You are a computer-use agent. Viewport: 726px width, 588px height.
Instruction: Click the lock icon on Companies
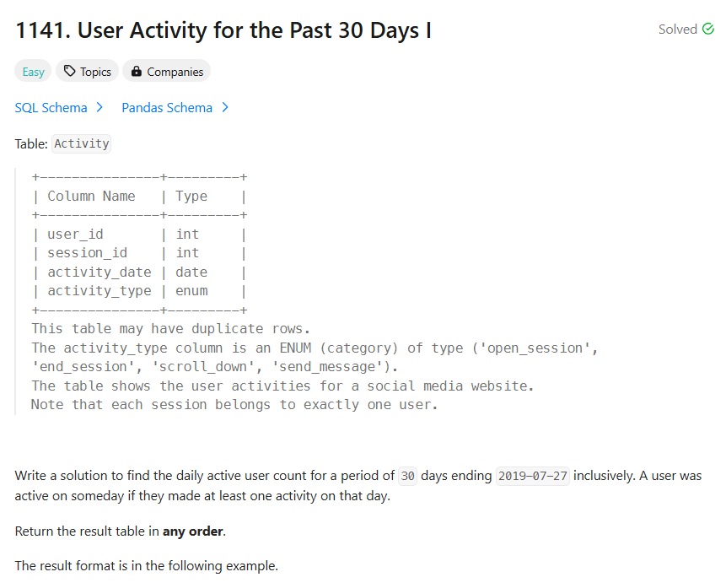pos(136,71)
